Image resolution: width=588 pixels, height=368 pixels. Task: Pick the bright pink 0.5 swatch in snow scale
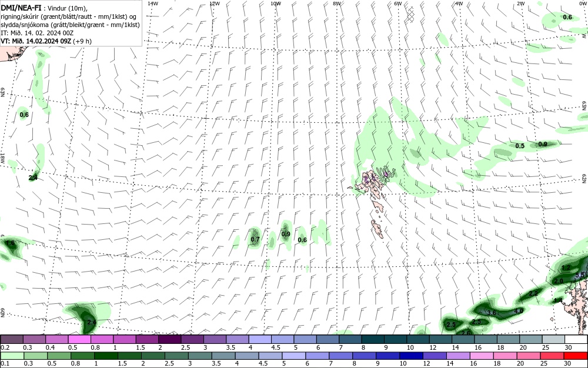(x=79, y=339)
